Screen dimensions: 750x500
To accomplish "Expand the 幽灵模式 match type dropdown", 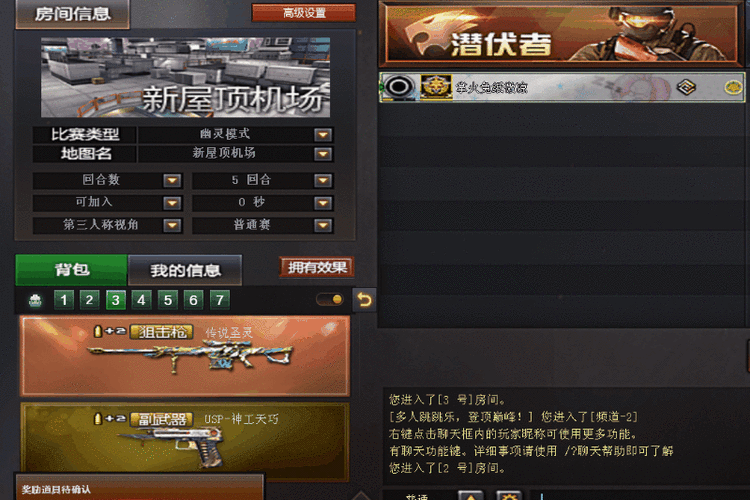I will (x=323, y=135).
